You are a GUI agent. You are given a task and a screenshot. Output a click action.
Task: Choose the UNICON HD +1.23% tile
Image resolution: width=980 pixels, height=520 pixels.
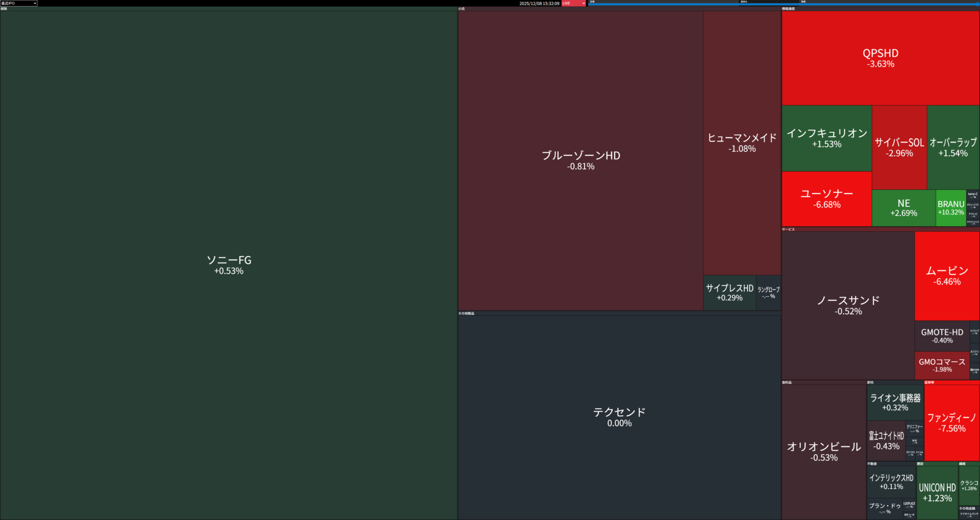click(937, 492)
